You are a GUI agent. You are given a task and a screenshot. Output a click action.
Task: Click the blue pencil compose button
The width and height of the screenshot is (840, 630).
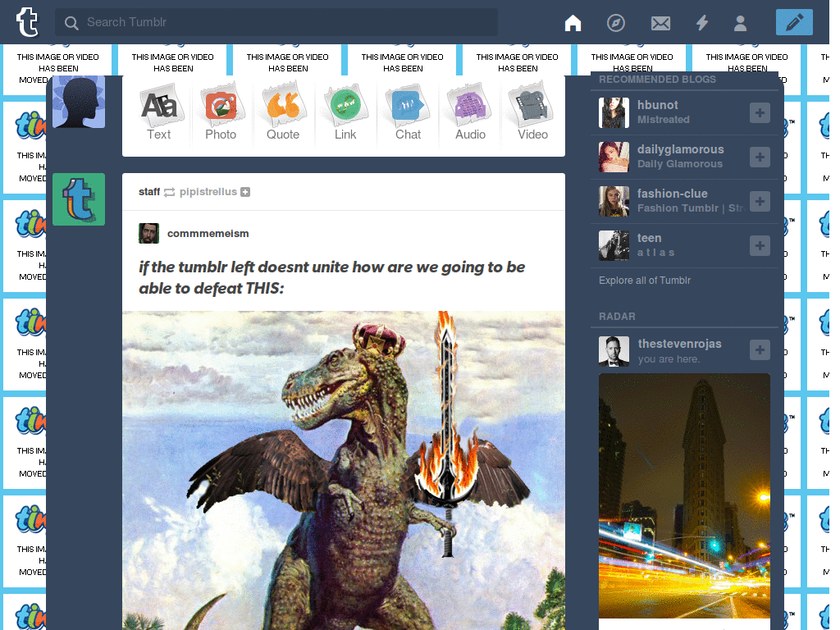(794, 22)
